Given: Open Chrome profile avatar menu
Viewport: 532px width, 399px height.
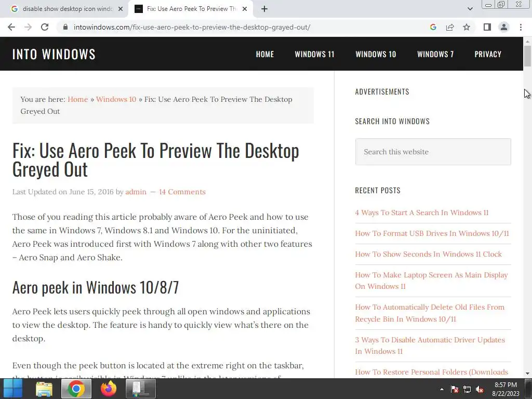Looking at the screenshot, I should (x=504, y=27).
